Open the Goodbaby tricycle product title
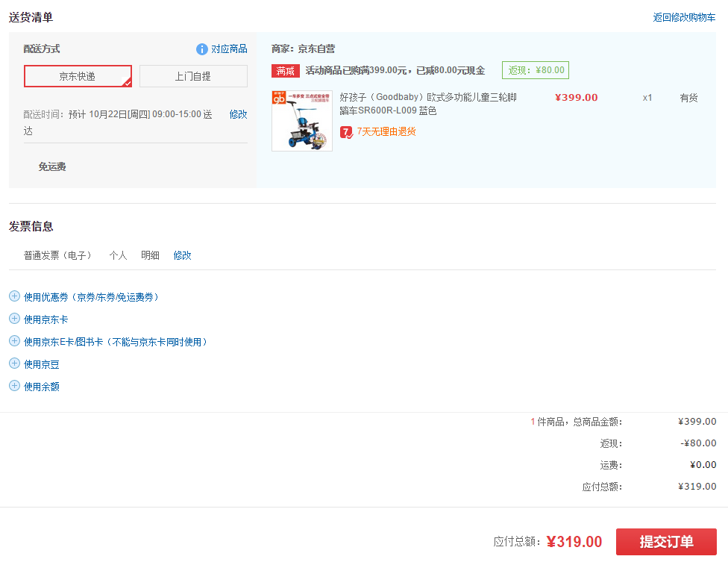Image resolution: width=728 pixels, height=565 pixels. (427, 104)
